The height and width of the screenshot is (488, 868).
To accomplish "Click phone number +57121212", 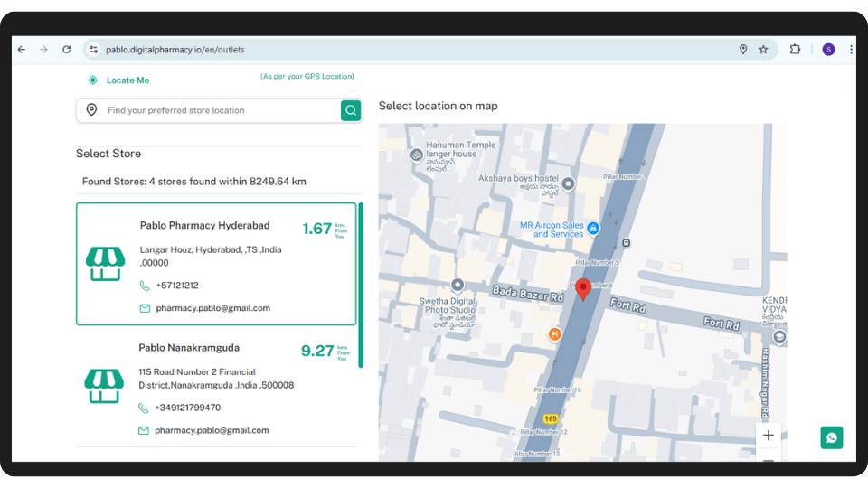I will 177,286.
